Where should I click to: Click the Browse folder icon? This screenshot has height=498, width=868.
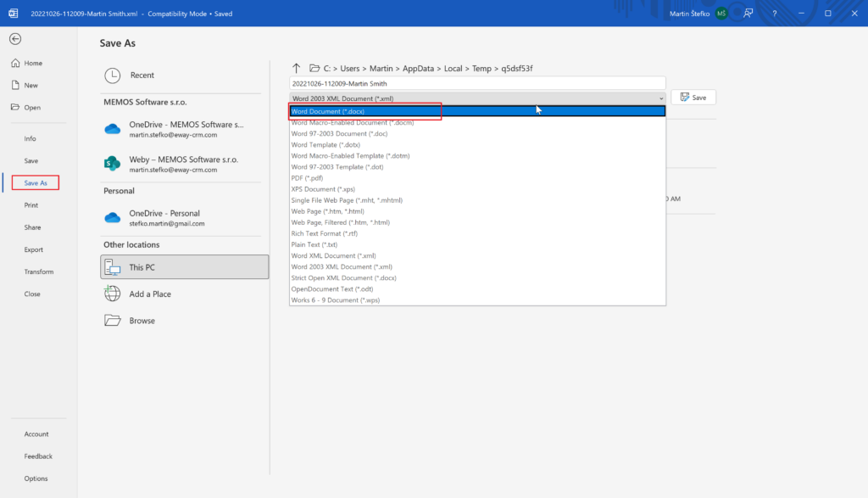[x=113, y=320]
